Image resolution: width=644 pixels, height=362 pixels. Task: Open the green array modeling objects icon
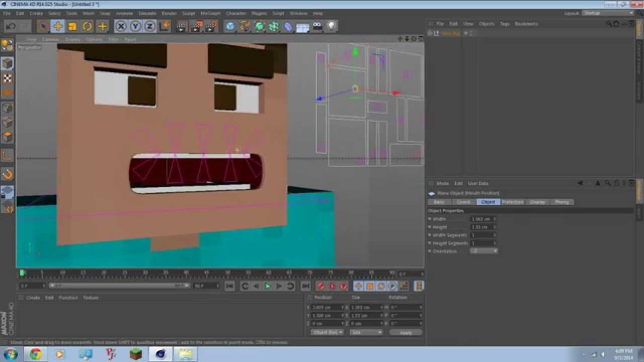(274, 27)
